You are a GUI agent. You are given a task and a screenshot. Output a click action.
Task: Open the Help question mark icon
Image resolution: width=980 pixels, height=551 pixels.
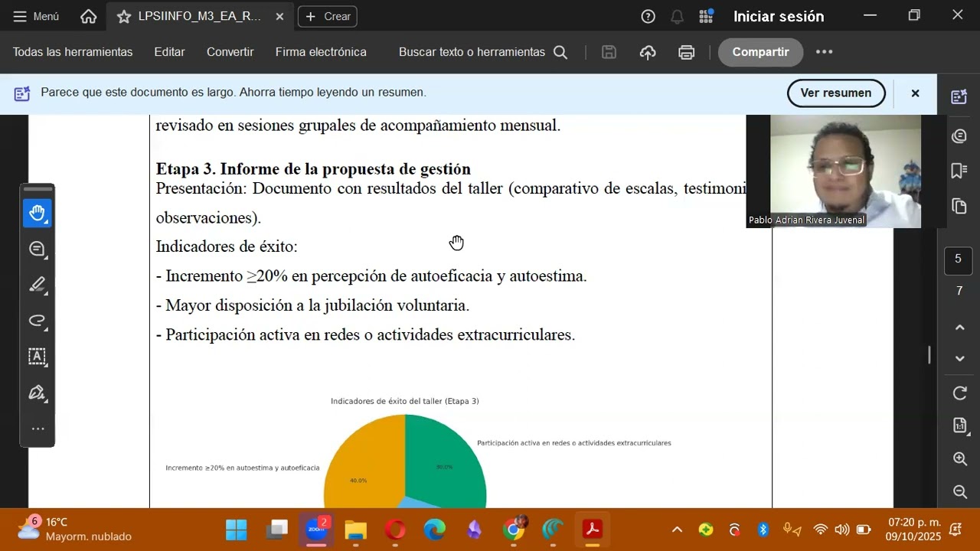pyautogui.click(x=648, y=16)
